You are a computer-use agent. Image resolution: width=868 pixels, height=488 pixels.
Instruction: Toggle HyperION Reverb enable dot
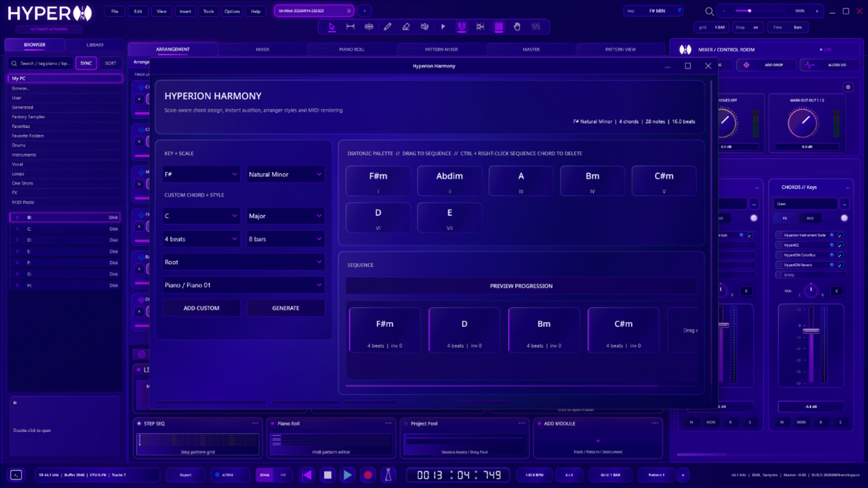(832, 265)
